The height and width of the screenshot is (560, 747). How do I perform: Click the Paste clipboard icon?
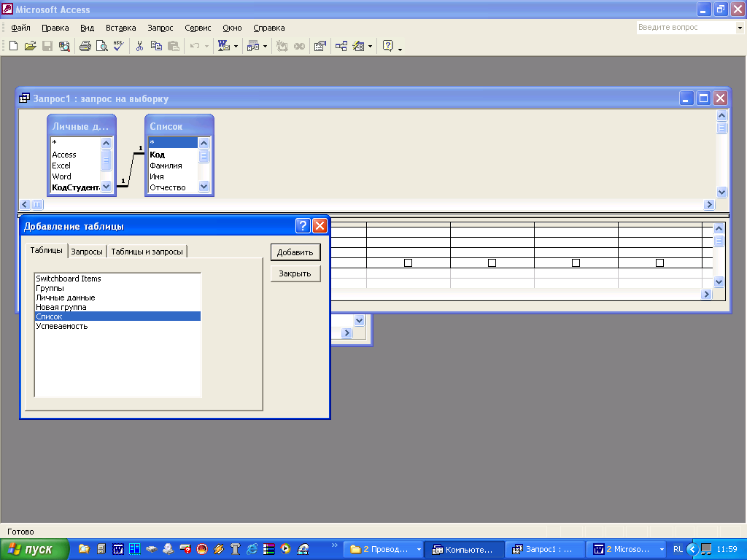(174, 46)
